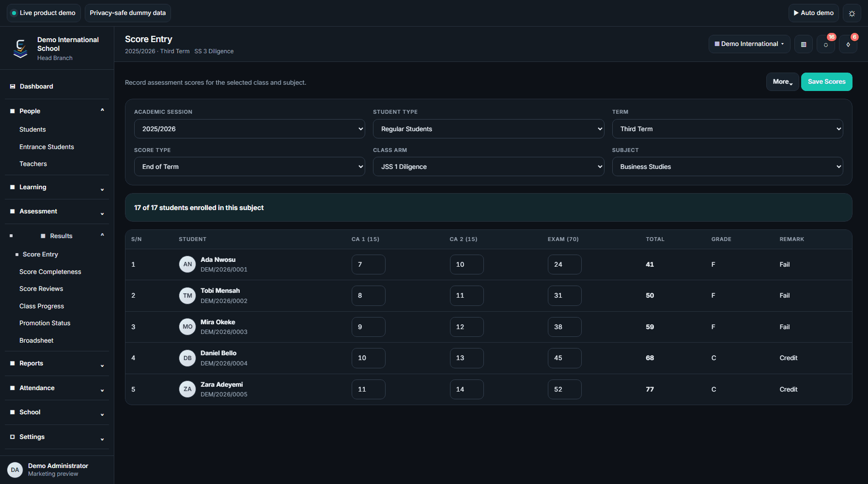Open Score Completeness page
The width and height of the screenshot is (868, 484).
[50, 272]
